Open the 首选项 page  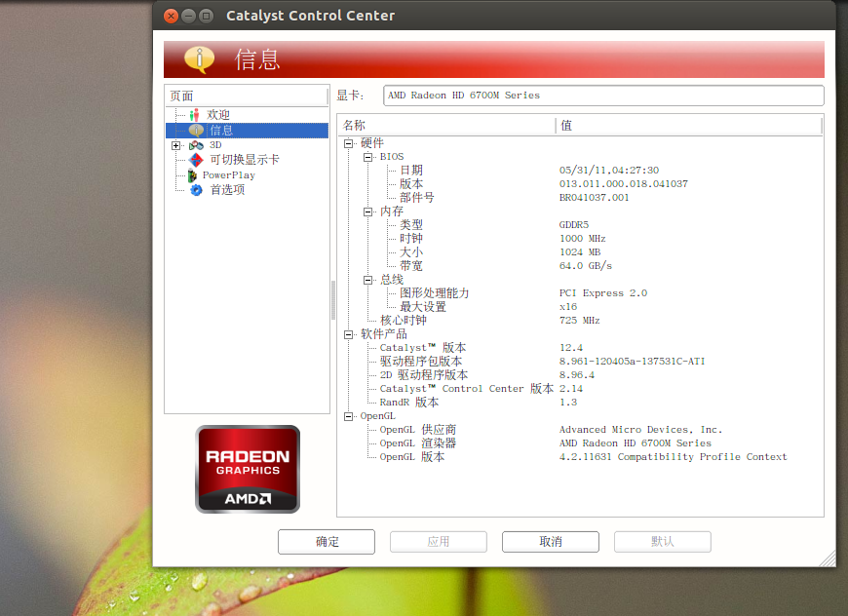tap(227, 190)
